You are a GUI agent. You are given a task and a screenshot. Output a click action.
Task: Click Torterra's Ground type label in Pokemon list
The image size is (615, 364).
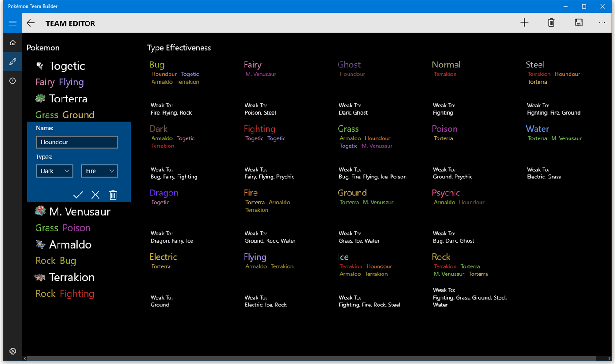click(78, 115)
